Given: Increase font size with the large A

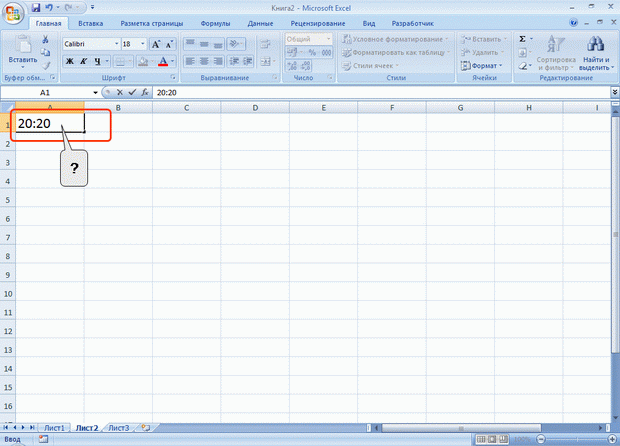Looking at the screenshot, I should tap(156, 44).
